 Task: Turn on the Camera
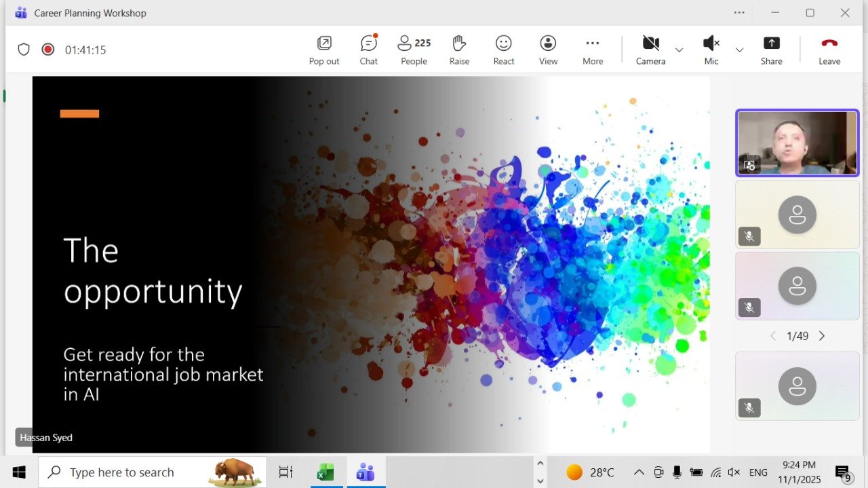[x=650, y=50]
